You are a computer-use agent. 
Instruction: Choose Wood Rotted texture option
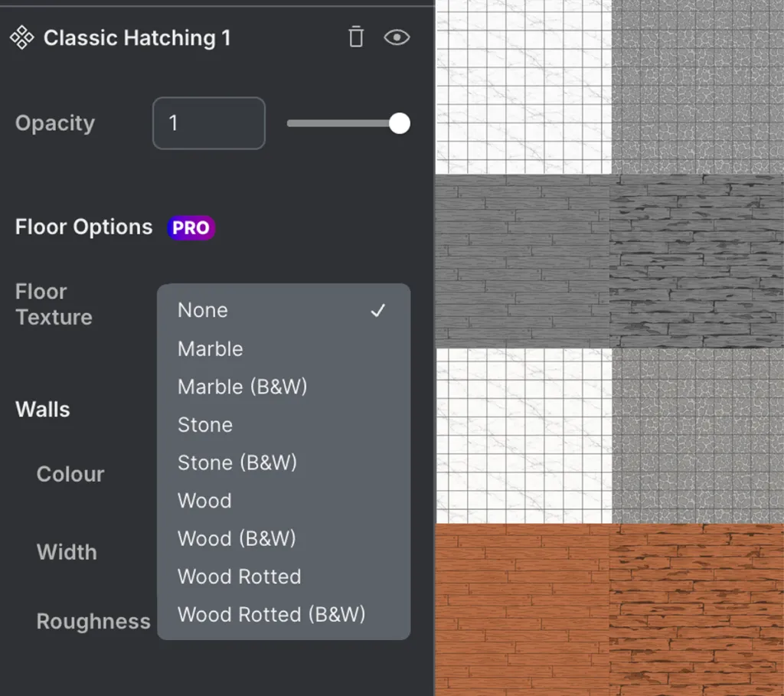[239, 577]
